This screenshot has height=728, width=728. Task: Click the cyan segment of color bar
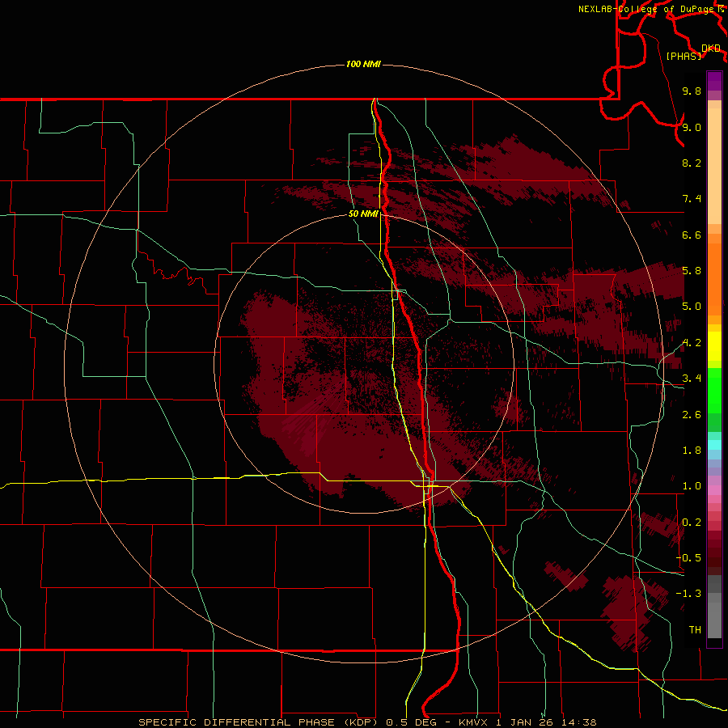(x=714, y=445)
